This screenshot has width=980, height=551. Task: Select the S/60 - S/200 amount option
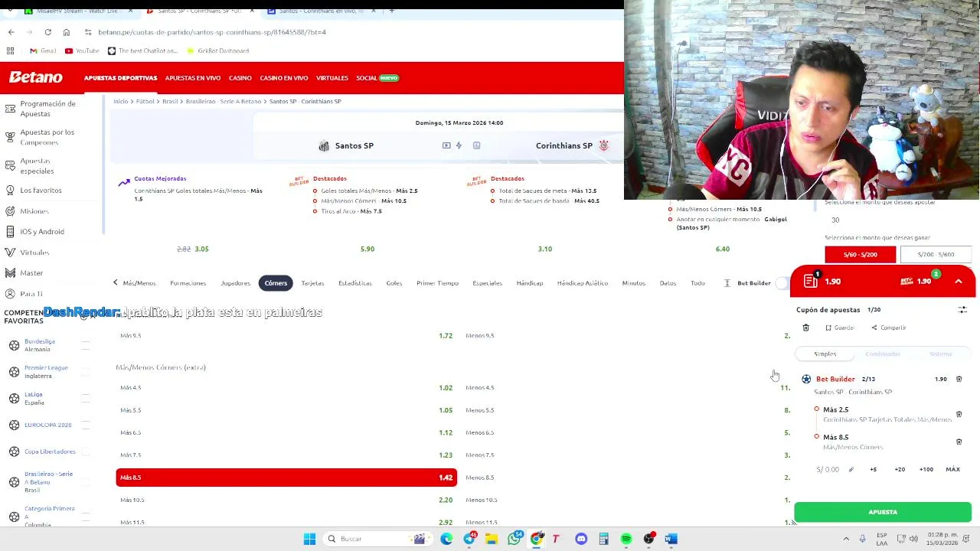pyautogui.click(x=860, y=254)
